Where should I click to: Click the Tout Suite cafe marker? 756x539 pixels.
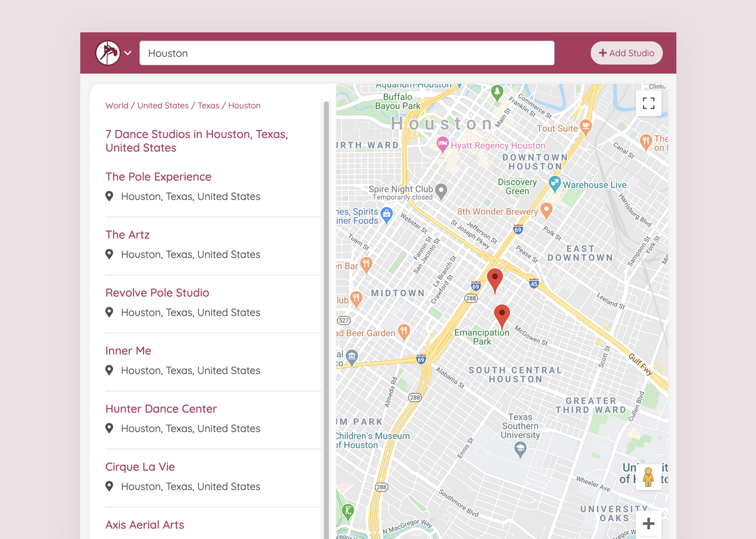586,126
